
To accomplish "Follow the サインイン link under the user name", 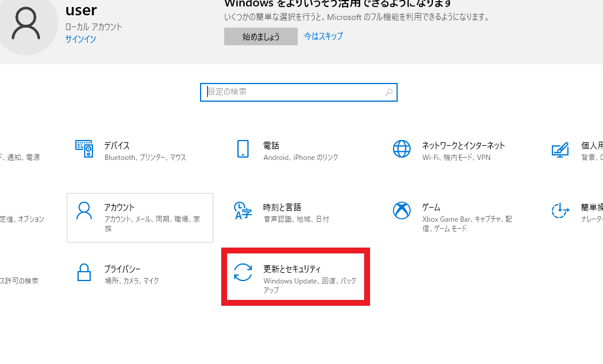I will point(81,39).
